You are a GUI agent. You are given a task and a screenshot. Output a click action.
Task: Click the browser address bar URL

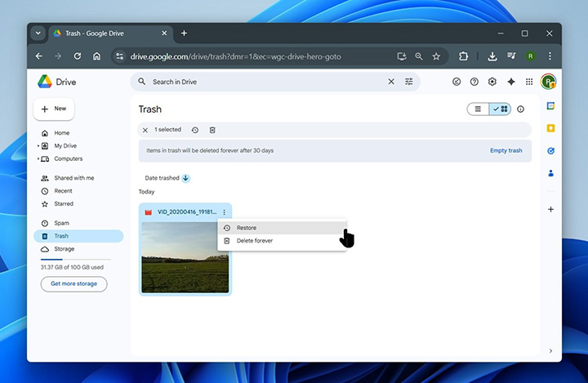(235, 56)
